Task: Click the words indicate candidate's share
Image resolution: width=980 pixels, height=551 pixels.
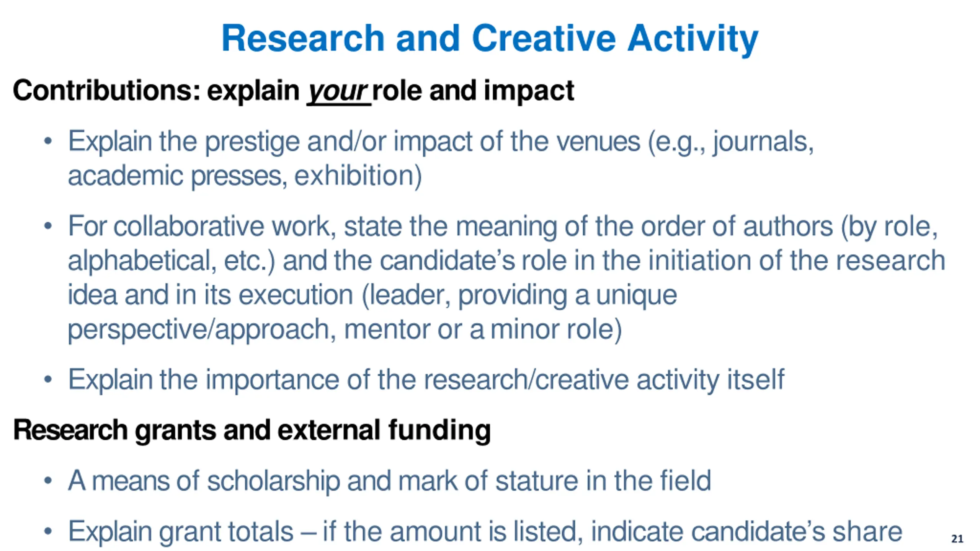Action: (x=746, y=532)
